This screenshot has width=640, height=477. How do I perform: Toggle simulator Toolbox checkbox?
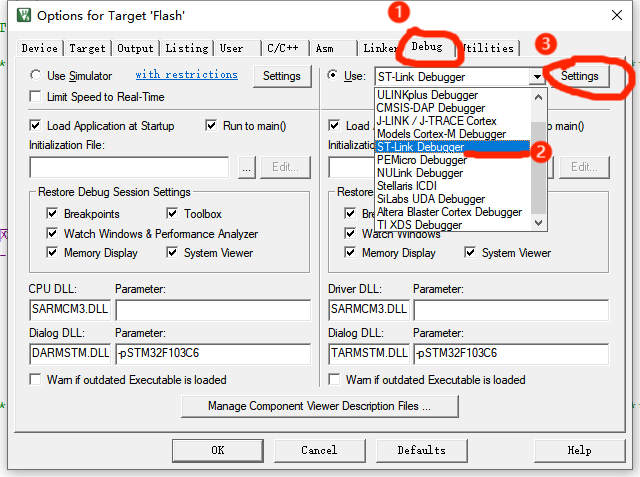[172, 213]
